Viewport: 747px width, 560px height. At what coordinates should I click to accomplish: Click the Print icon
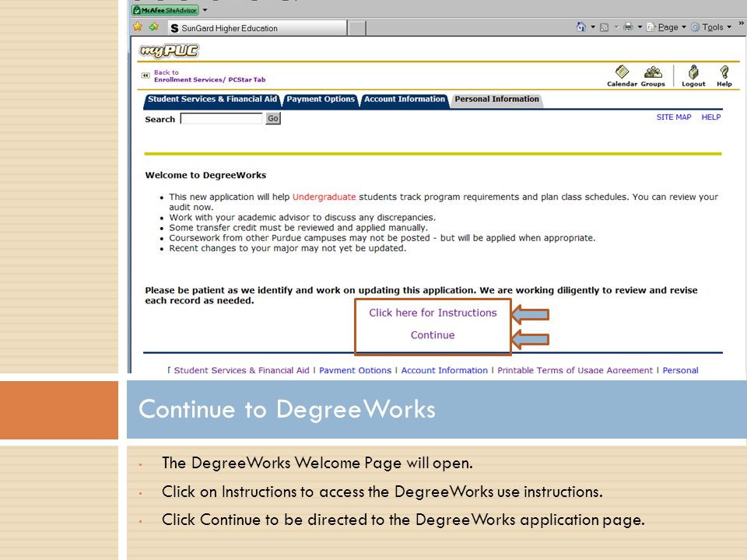[x=629, y=27]
